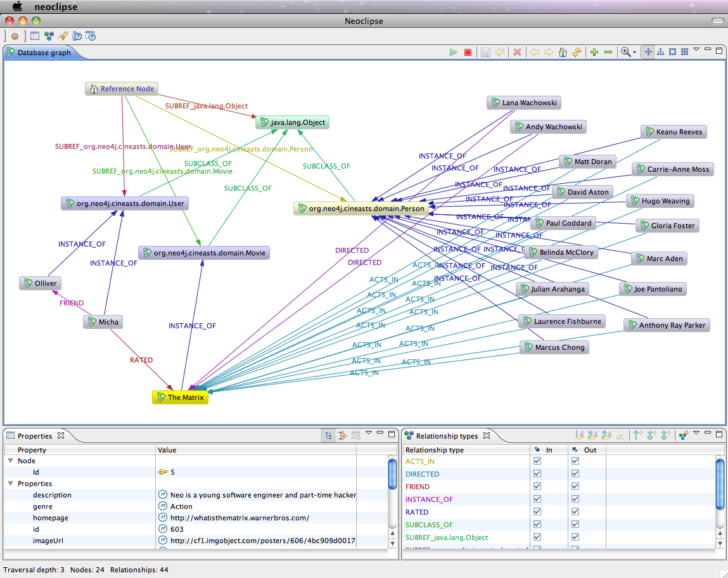Uncheck the ACTS_IN incoming checkbox
The image size is (728, 578).
point(537,461)
